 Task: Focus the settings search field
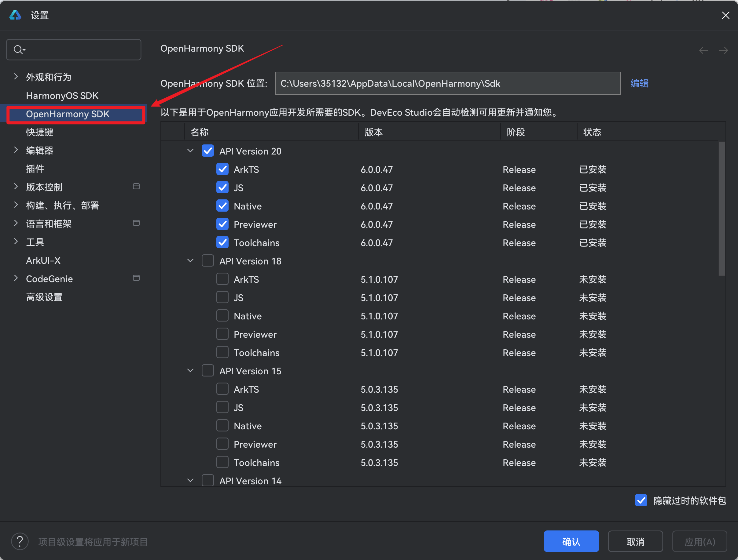[x=74, y=50]
